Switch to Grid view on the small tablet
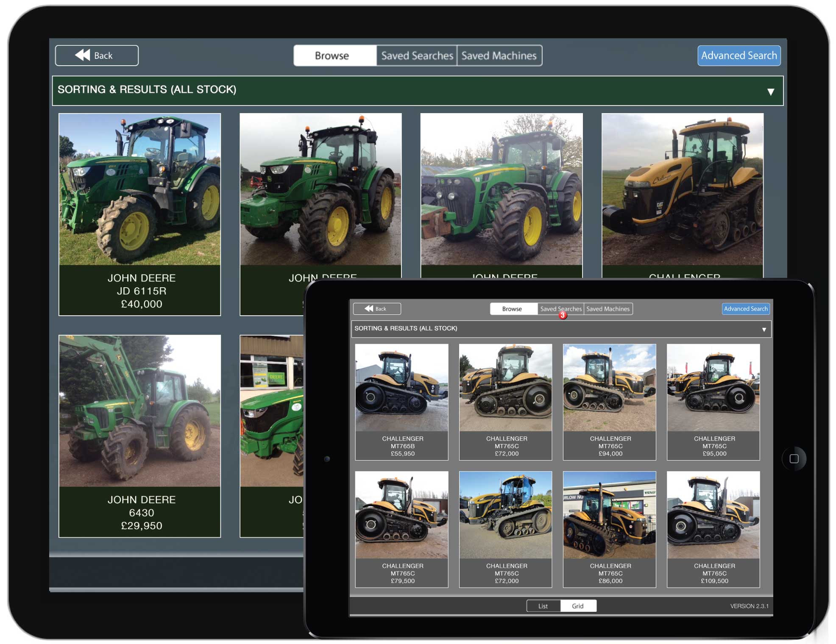The image size is (836, 644). point(578,606)
